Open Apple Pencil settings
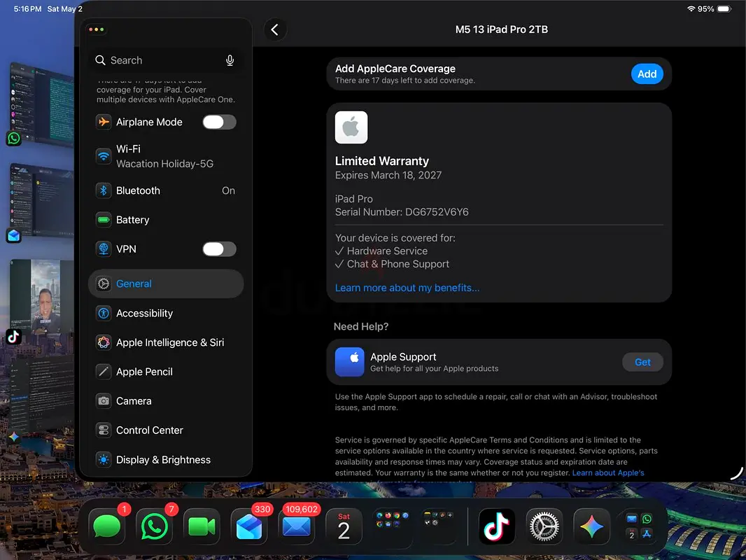746x560 pixels. (166, 372)
